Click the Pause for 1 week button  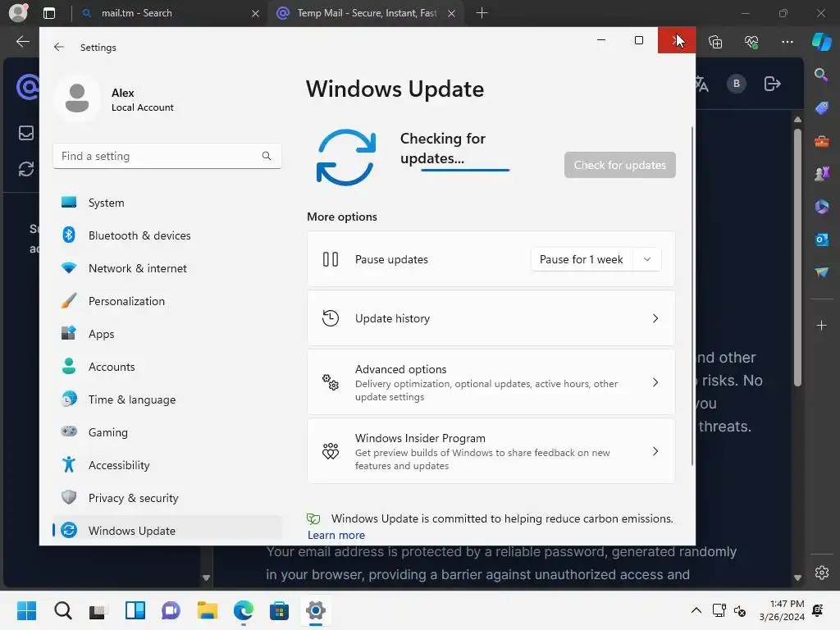coord(582,259)
